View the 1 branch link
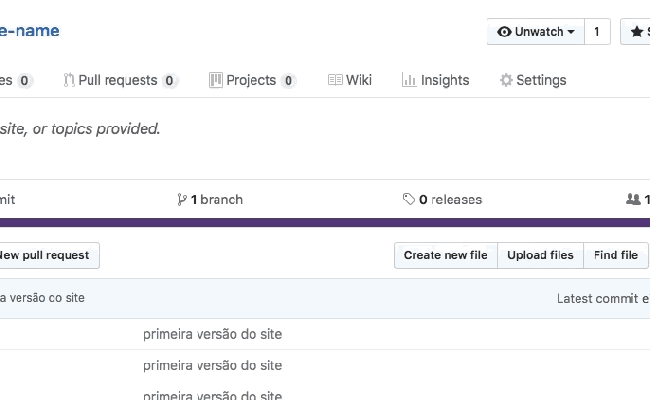Image resolution: width=650 pixels, height=400 pixels. (210, 199)
